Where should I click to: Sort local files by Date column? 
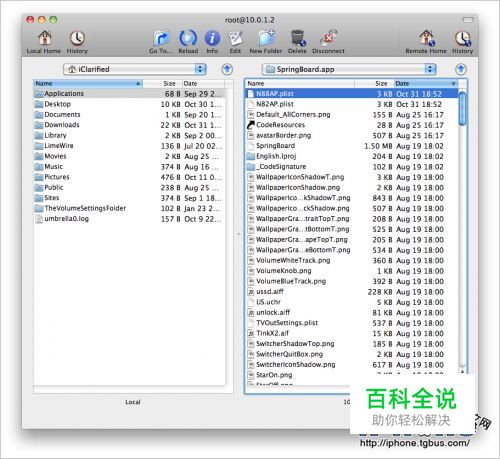203,83
